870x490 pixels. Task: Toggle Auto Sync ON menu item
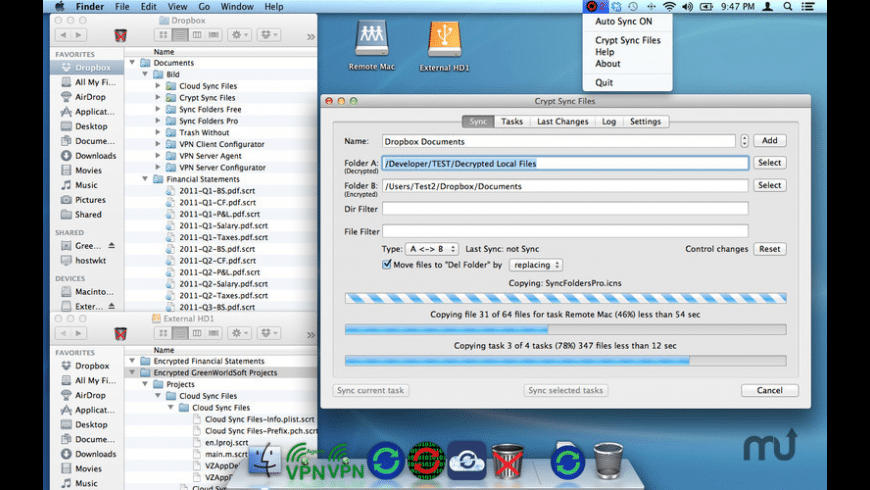(x=624, y=21)
